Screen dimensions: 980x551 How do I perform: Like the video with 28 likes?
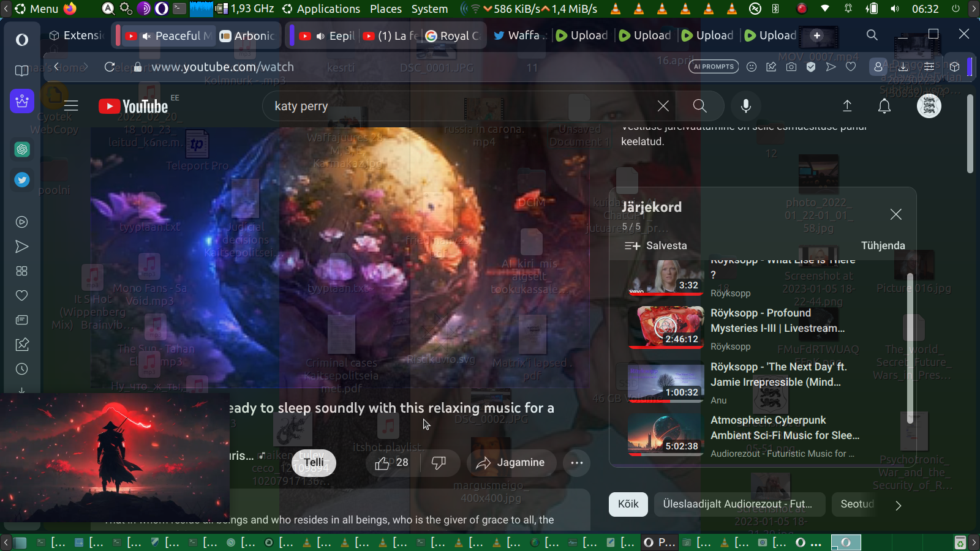tap(391, 463)
